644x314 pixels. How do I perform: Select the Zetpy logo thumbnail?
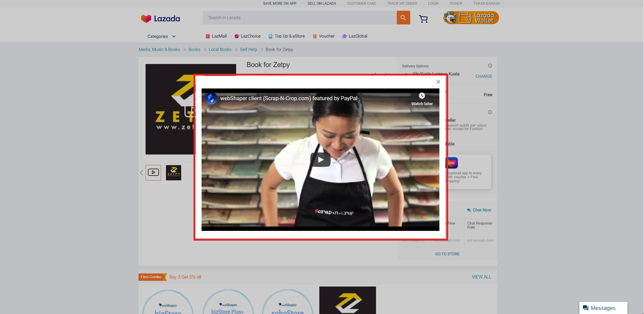pos(173,173)
